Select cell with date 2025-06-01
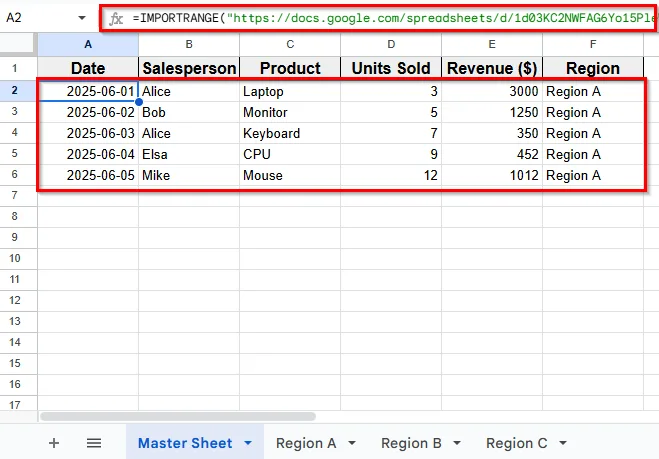 [88, 91]
